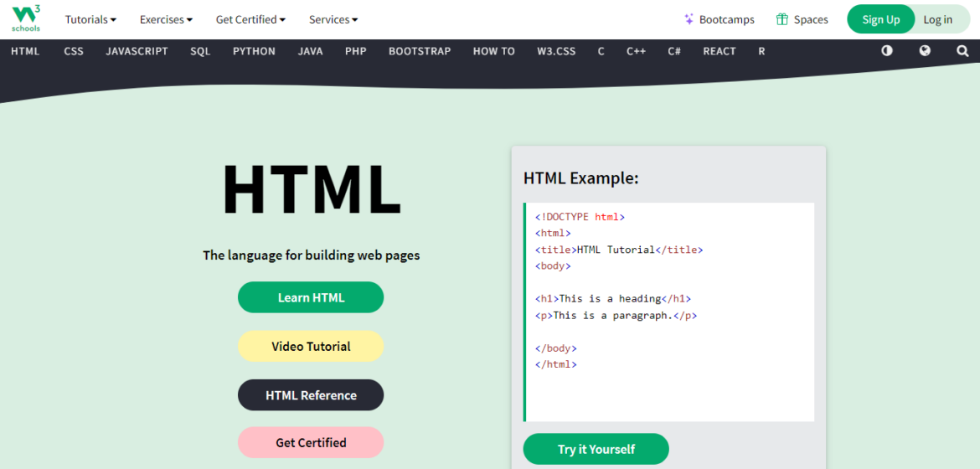Select CSS in the topic bar
980x469 pixels.
(74, 51)
